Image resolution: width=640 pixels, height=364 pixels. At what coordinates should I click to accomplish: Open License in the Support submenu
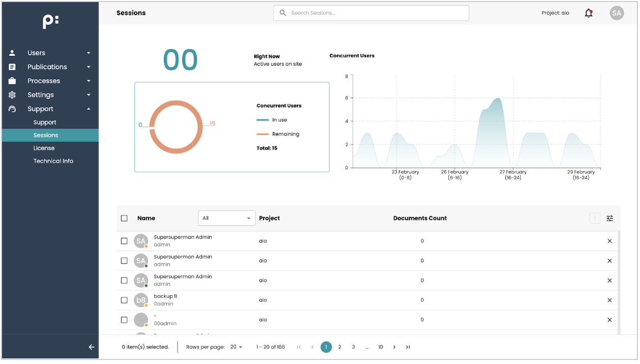[44, 148]
